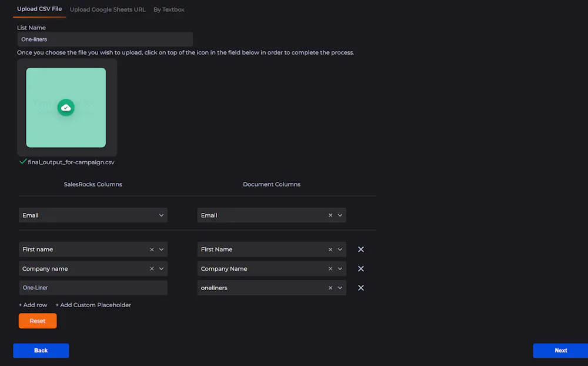Switch to Upload Google Sheets URL tab
Screen dimensions: 588x366
[x=108, y=9]
